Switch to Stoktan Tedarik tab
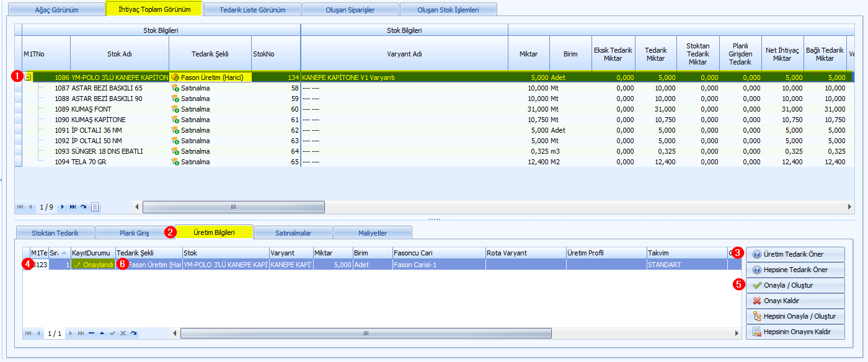 point(56,233)
